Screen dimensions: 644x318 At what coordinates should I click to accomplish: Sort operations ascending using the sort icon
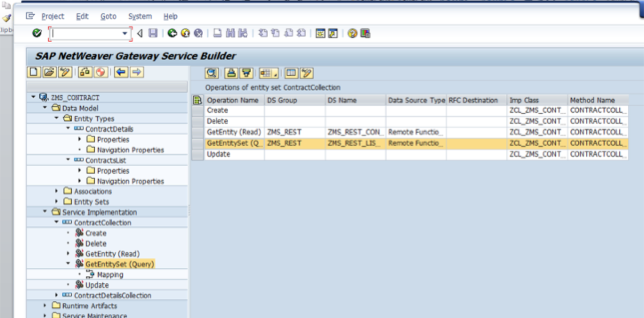[230, 73]
